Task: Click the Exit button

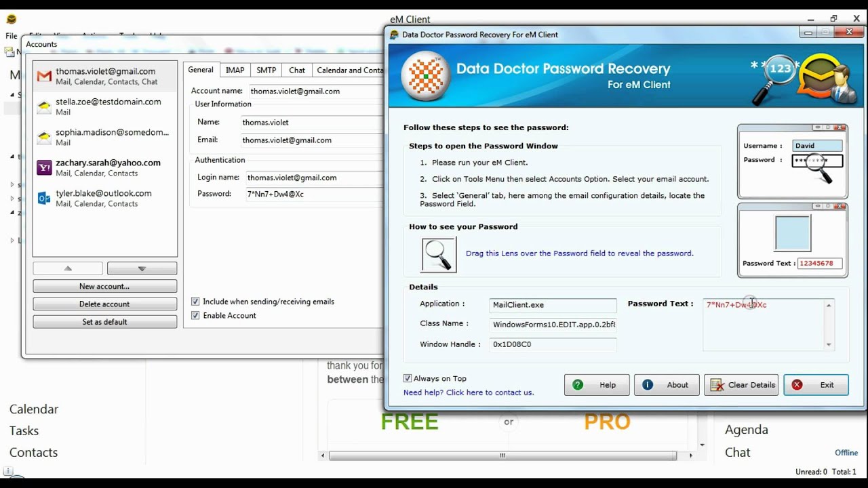Action: [816, 385]
